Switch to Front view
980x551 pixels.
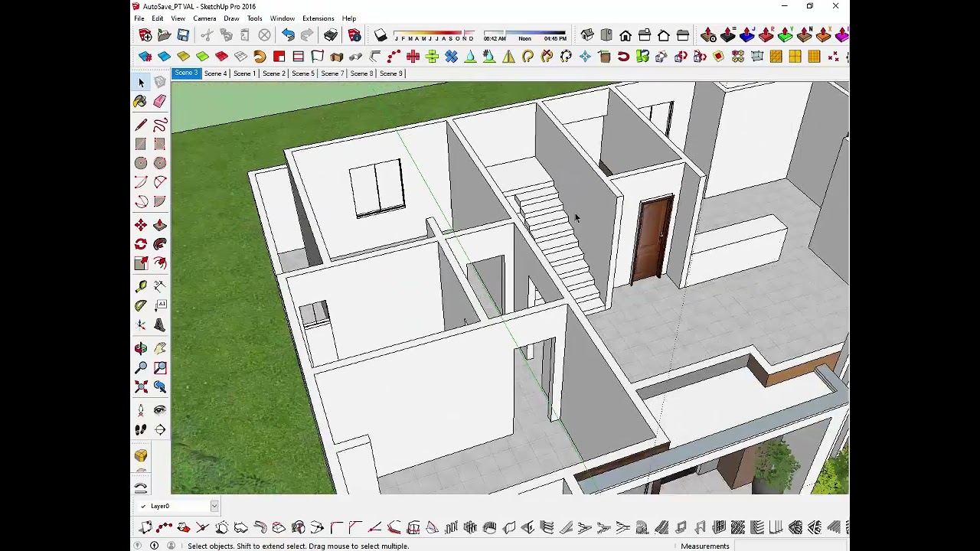pyautogui.click(x=626, y=35)
